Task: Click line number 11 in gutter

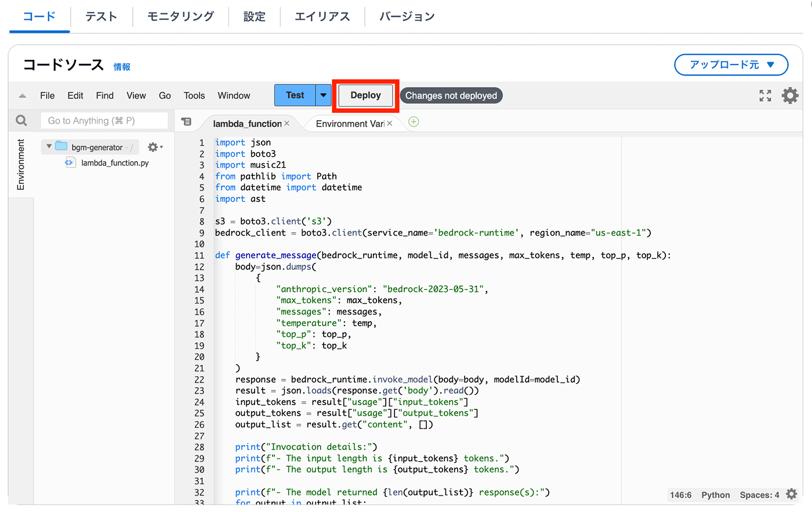Action: pos(200,255)
